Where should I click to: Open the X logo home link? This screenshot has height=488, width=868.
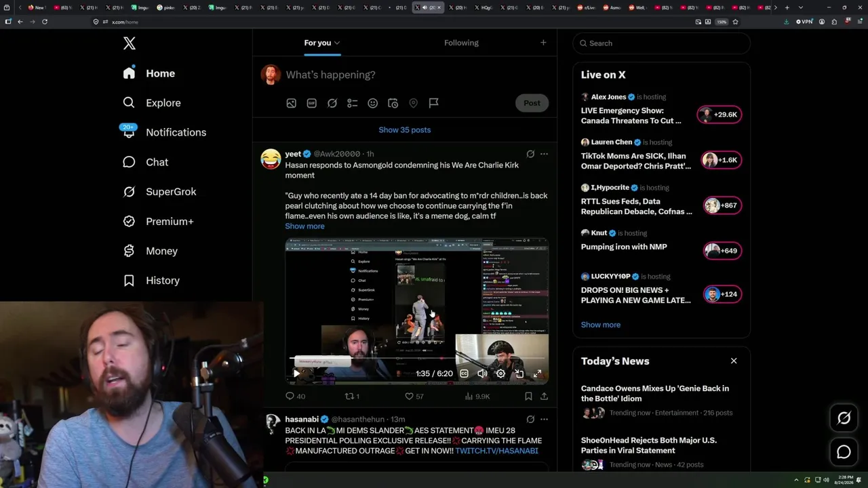[130, 43]
